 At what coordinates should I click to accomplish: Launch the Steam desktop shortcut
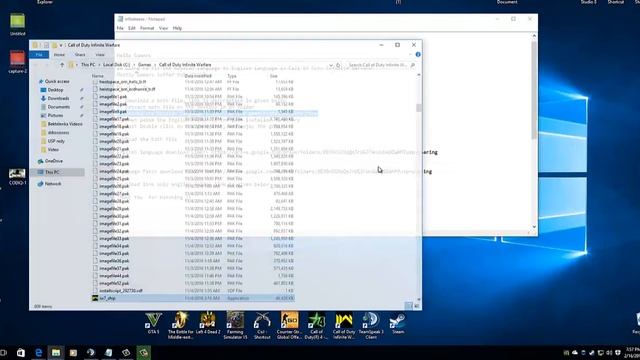398,323
